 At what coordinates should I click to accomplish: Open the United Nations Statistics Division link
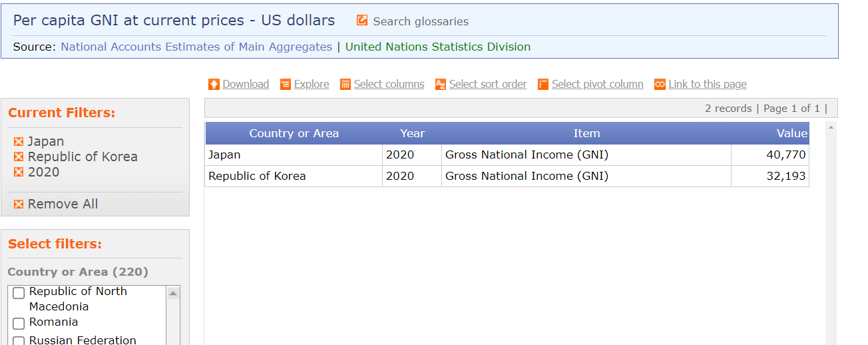coord(437,47)
